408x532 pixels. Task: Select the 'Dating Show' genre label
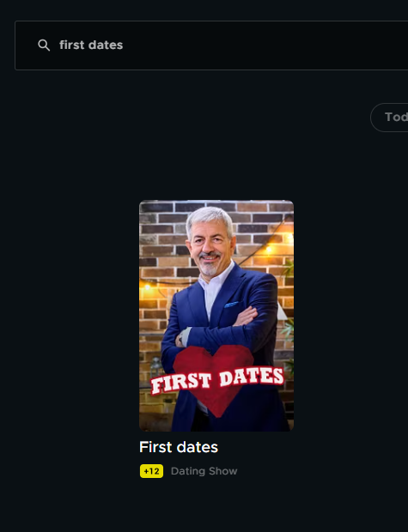[x=204, y=471]
